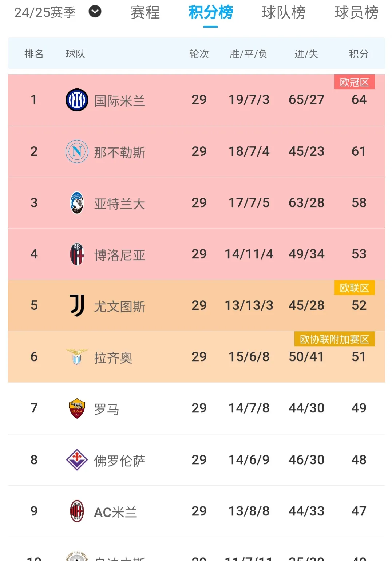The width and height of the screenshot is (392, 561).
Task: Open the 球队榜 tab
Action: 283,13
